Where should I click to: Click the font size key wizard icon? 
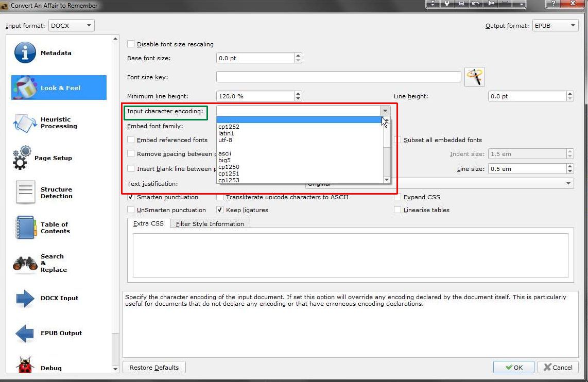pyautogui.click(x=474, y=77)
